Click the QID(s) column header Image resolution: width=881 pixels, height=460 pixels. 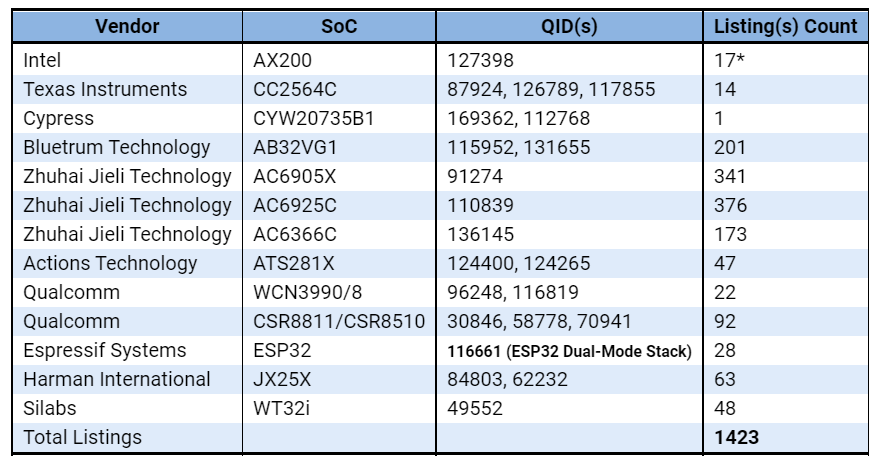570,26
